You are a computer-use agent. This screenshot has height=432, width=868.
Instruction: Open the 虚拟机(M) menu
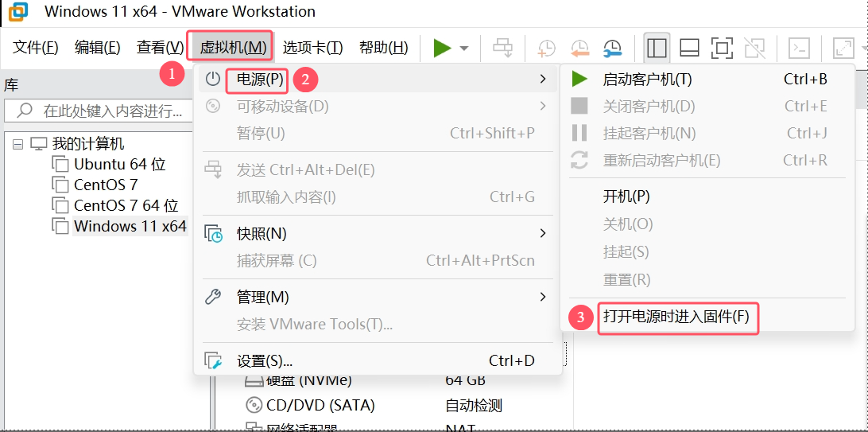232,47
